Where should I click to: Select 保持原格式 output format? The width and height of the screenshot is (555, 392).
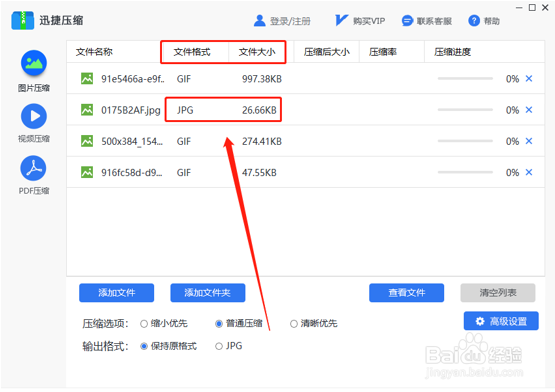[144, 346]
